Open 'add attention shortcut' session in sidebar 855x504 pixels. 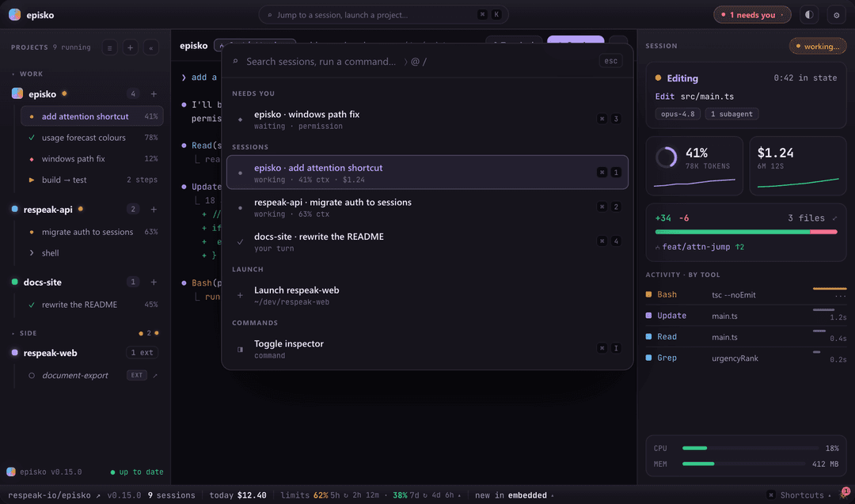[92, 116]
